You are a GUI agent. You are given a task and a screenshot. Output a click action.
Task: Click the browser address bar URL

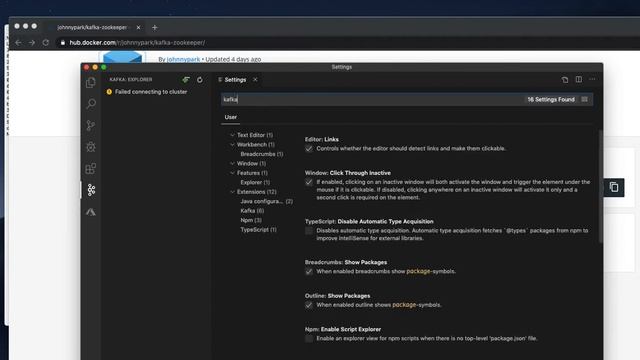coord(137,42)
